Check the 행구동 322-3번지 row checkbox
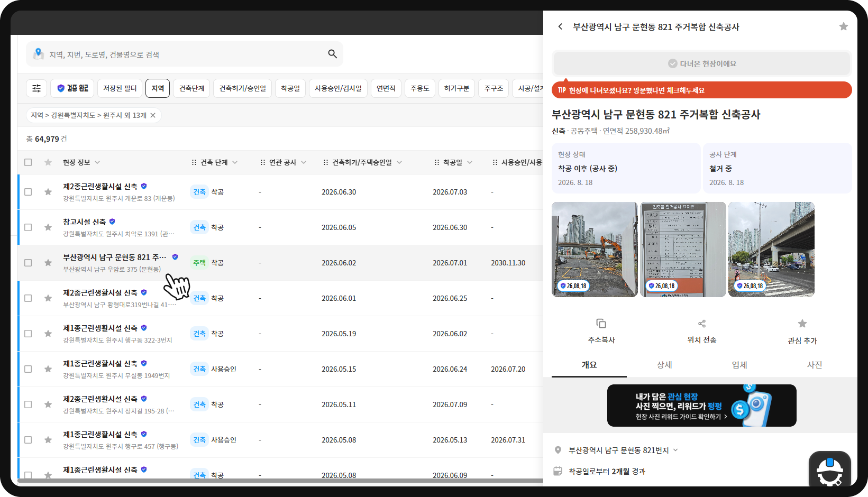Screen dimensions: 868x497 coord(28,334)
